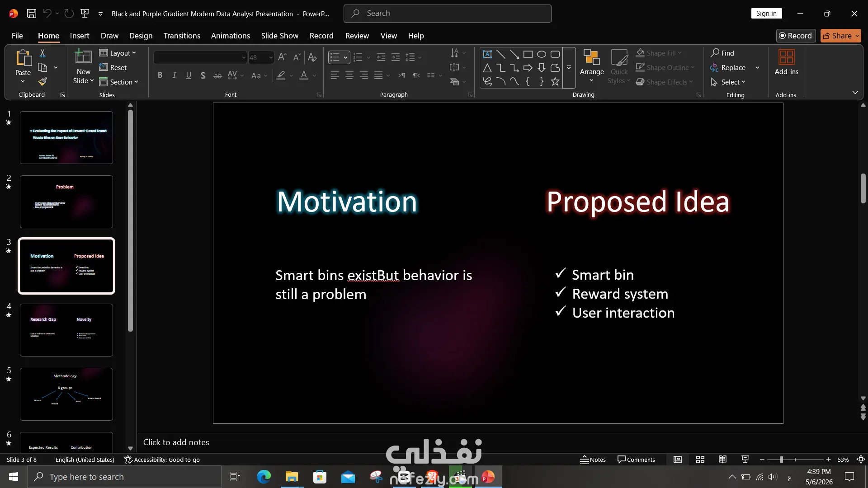Viewport: 868px width, 488px height.
Task: Apply the Format Painter brush
Action: pos(42,82)
